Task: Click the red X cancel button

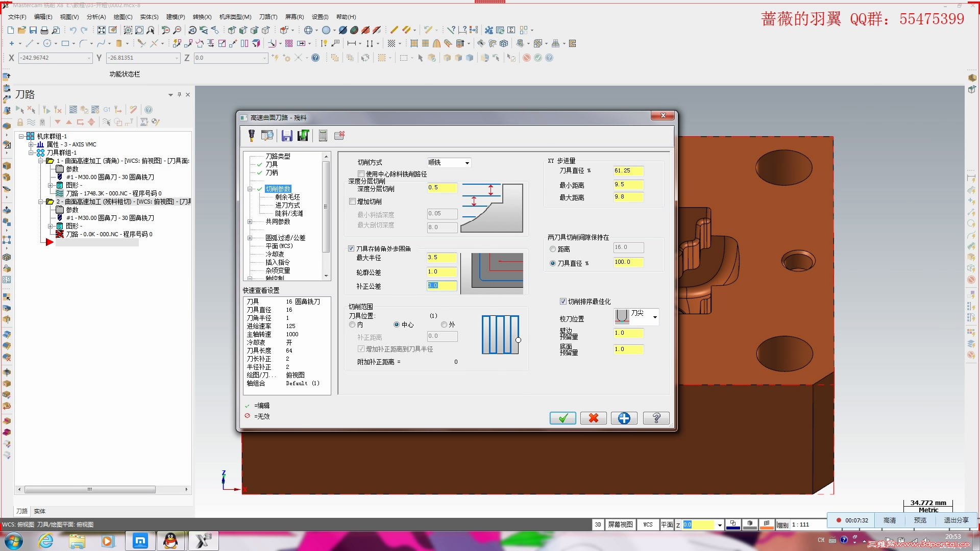Action: (593, 418)
